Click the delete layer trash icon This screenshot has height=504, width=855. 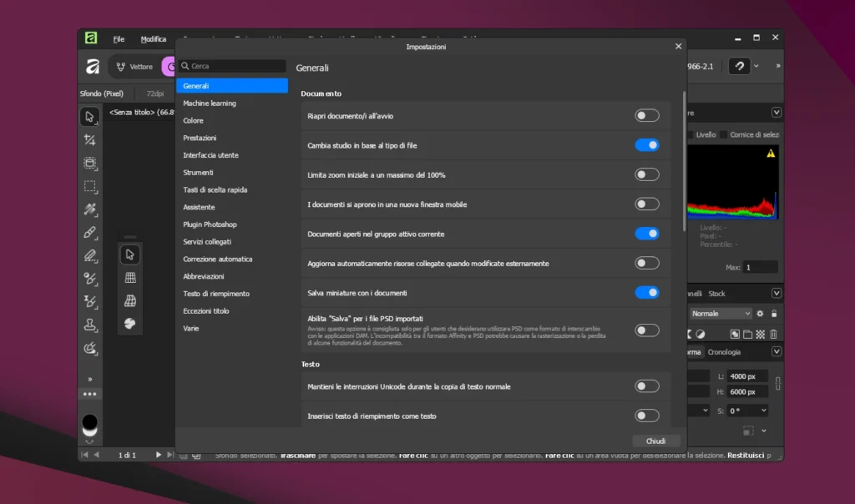[x=774, y=334]
